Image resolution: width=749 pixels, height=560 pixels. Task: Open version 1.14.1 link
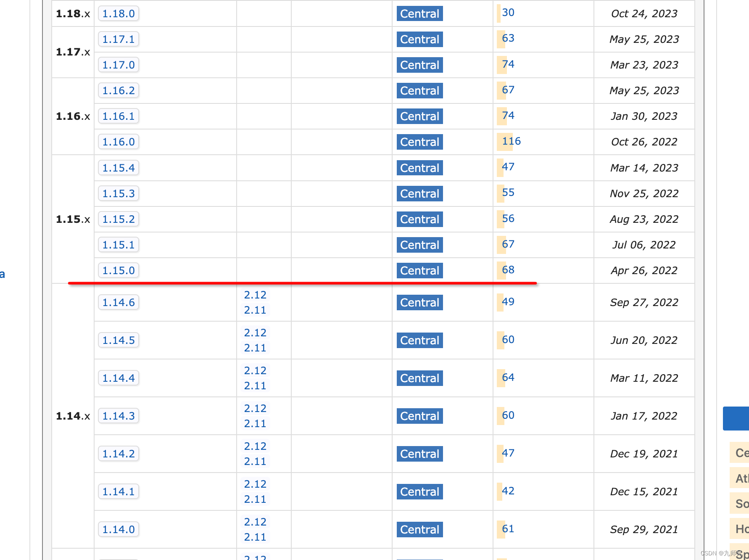119,491
